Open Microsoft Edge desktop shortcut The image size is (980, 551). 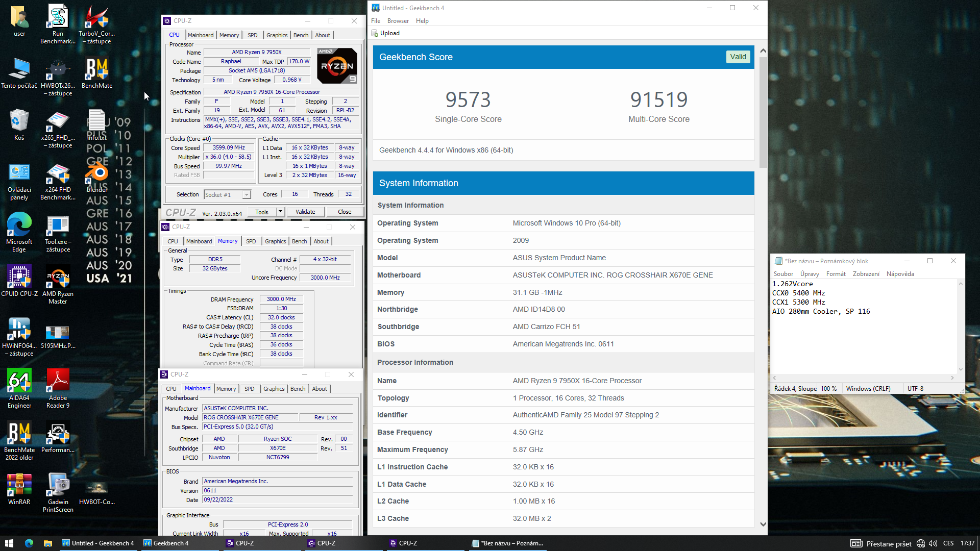(x=19, y=233)
